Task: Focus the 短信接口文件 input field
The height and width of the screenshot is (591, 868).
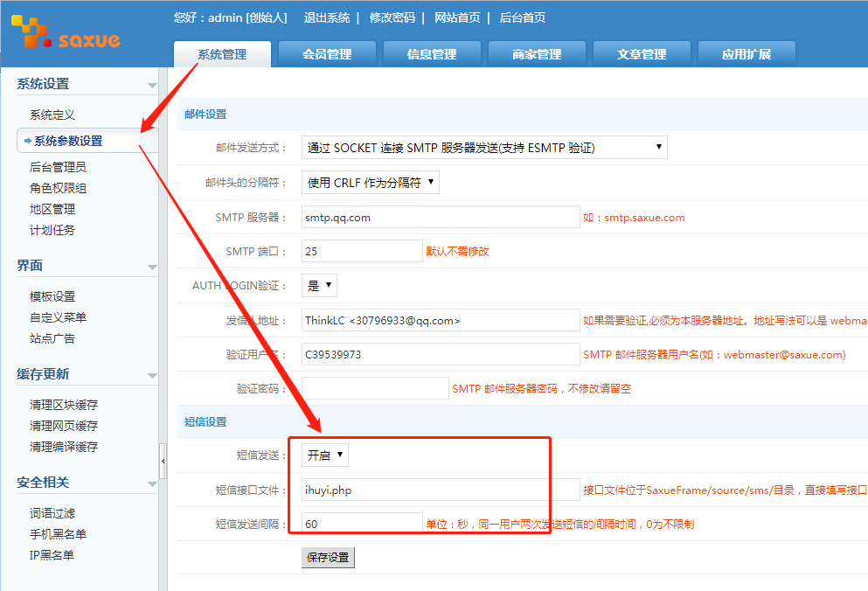Action: pyautogui.click(x=440, y=490)
